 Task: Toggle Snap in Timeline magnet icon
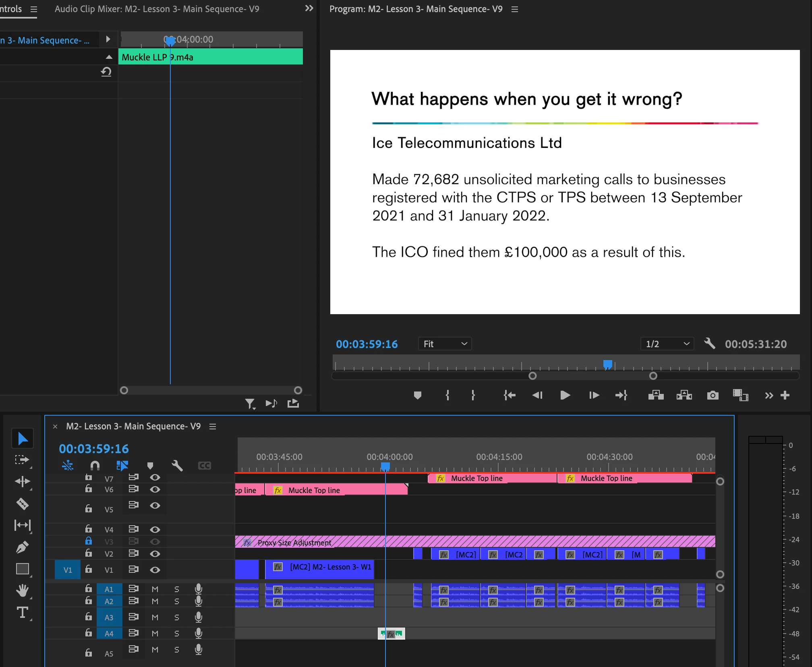(x=95, y=466)
